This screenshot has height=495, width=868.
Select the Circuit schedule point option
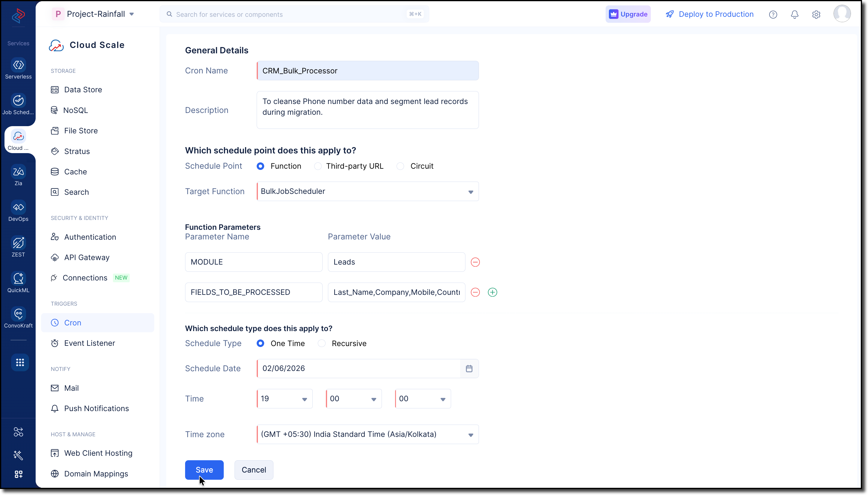(400, 166)
